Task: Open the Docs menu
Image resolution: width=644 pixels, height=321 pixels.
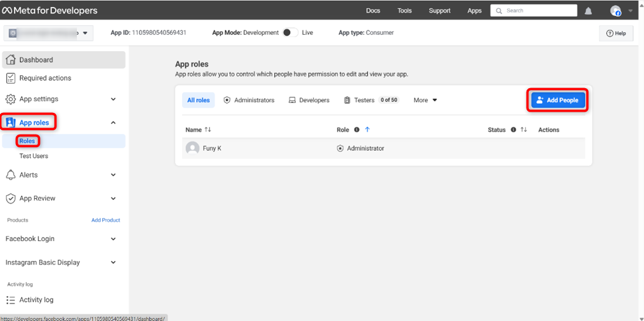Action: coord(373,11)
